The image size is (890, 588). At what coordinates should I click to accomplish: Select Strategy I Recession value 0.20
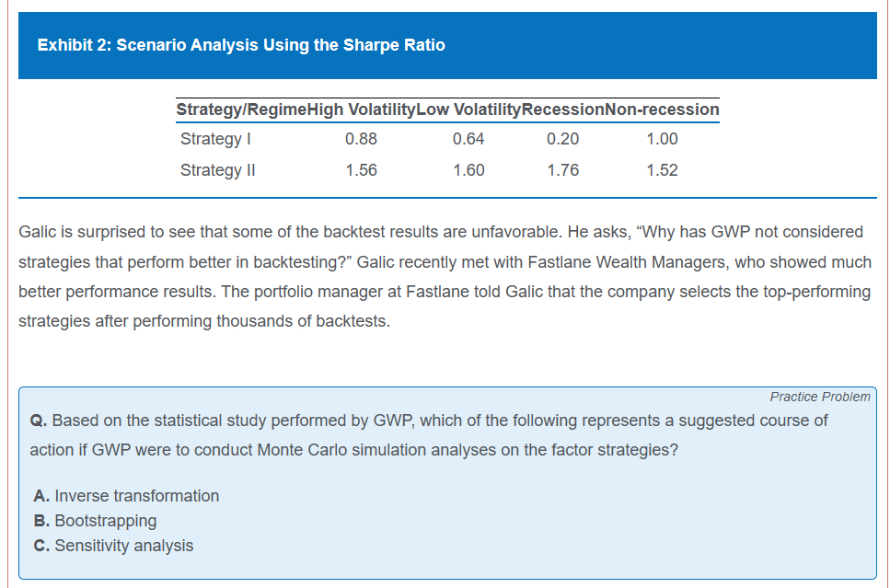tap(562, 139)
